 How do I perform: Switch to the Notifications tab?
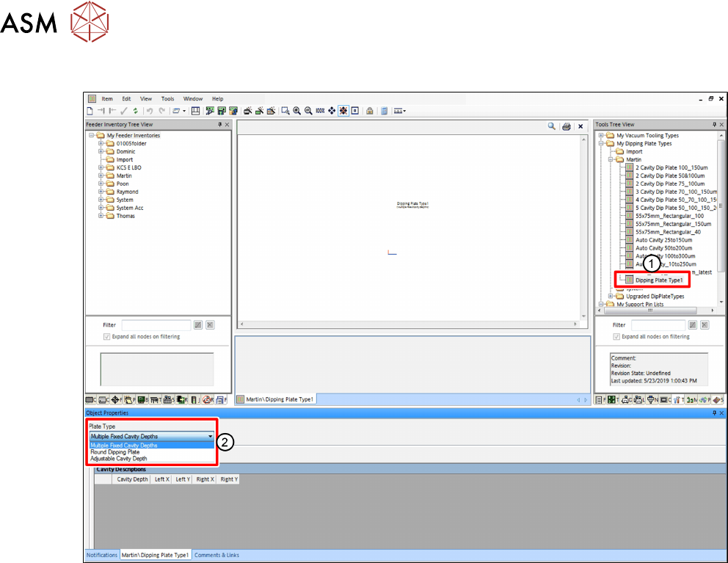pos(102,555)
